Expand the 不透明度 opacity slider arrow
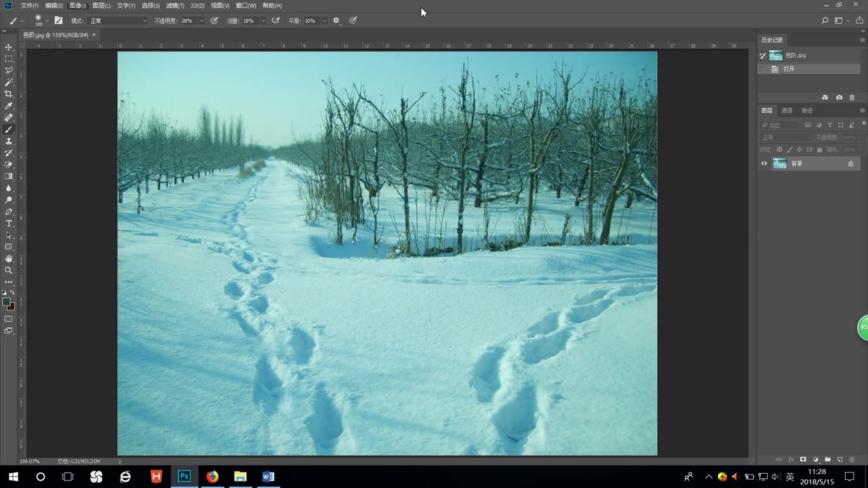This screenshot has height=488, width=868. [201, 21]
